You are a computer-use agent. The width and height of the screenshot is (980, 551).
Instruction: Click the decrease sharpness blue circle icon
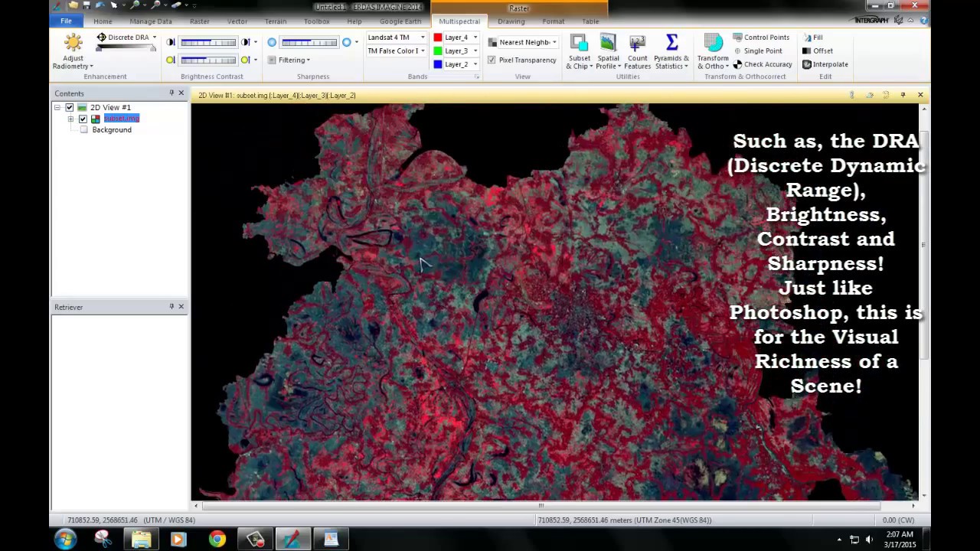[x=272, y=42]
